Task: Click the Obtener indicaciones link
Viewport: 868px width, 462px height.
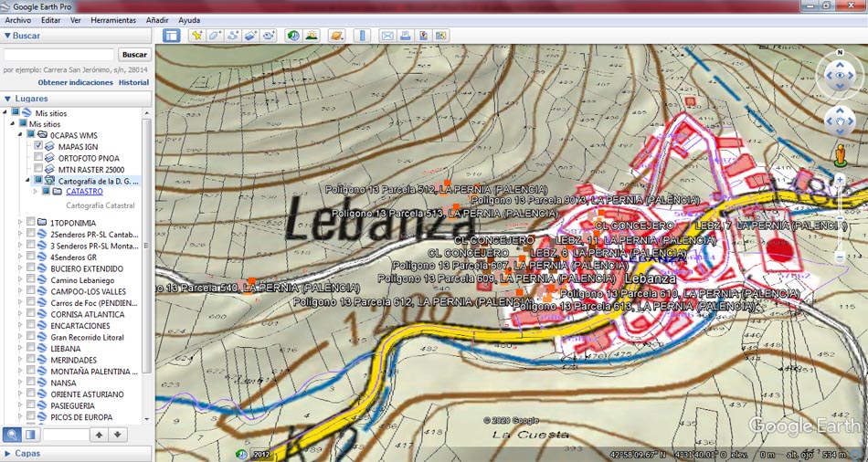Action: tap(75, 82)
